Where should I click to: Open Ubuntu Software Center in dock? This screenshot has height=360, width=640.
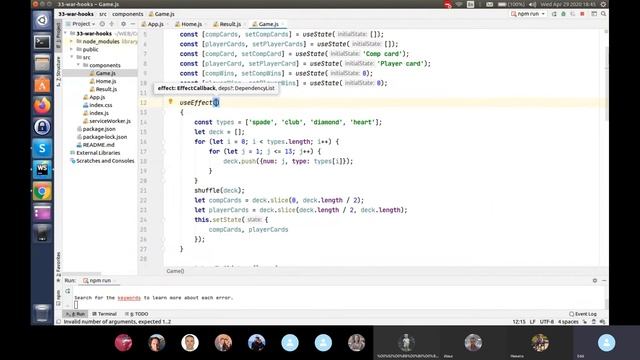tap(42, 84)
